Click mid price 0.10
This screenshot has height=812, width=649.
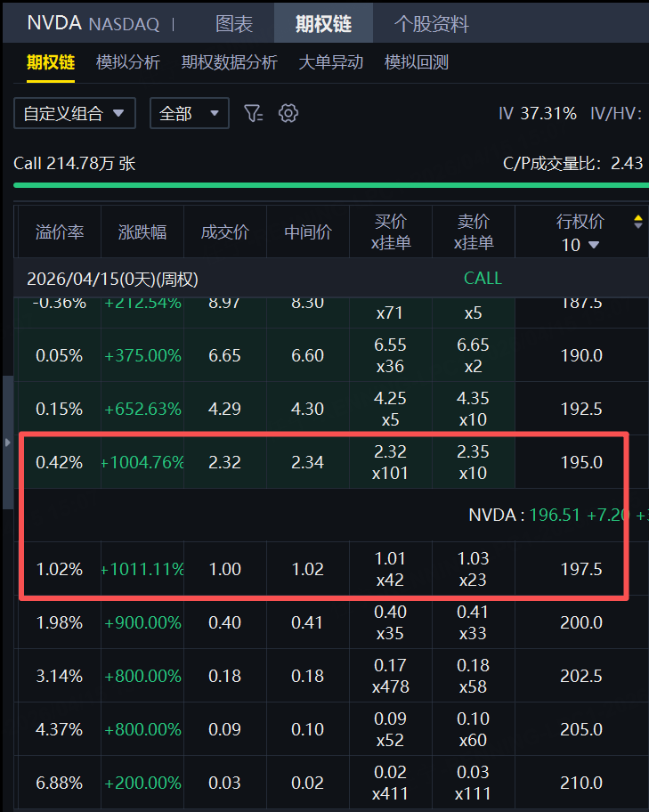[308, 729]
